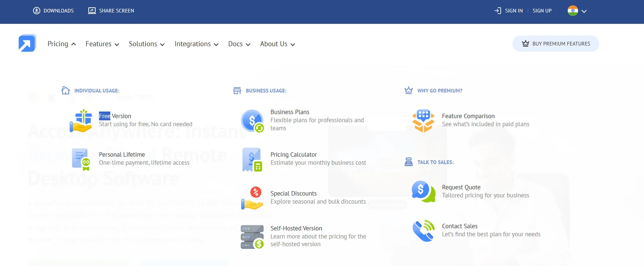Expand the About Us menu chevron

[293, 44]
